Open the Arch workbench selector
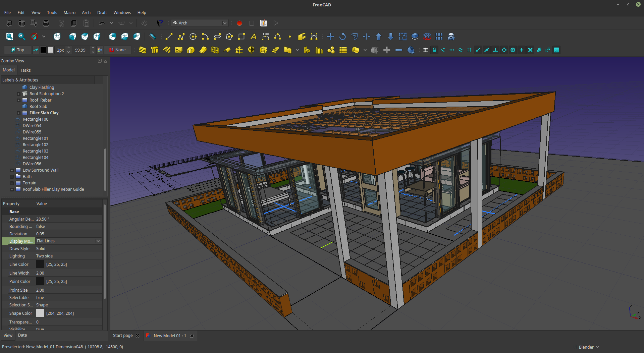This screenshot has height=353, width=644. pos(199,23)
